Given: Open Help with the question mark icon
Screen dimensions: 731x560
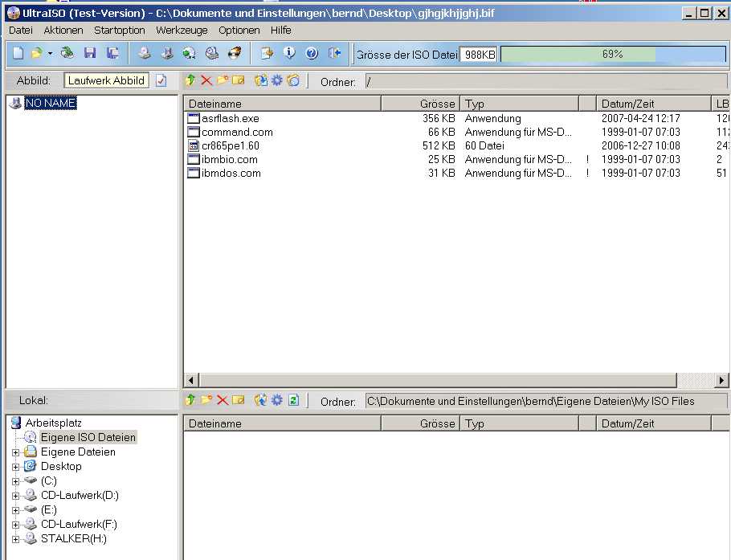Looking at the screenshot, I should pos(312,53).
